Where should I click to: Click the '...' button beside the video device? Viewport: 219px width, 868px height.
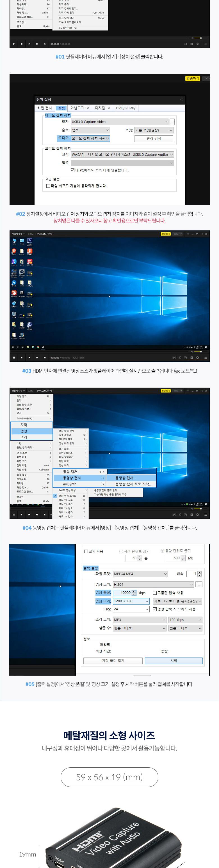pyautogui.click(x=172, y=122)
